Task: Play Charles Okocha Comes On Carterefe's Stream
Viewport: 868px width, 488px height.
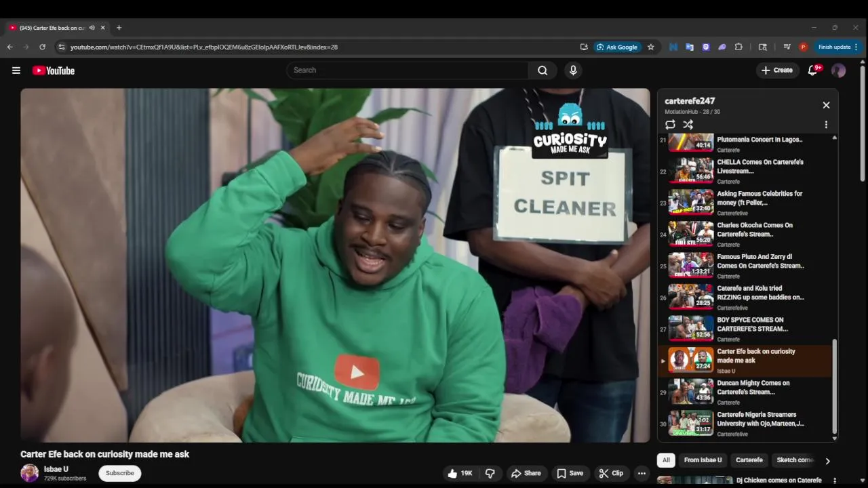Action: pyautogui.click(x=745, y=235)
